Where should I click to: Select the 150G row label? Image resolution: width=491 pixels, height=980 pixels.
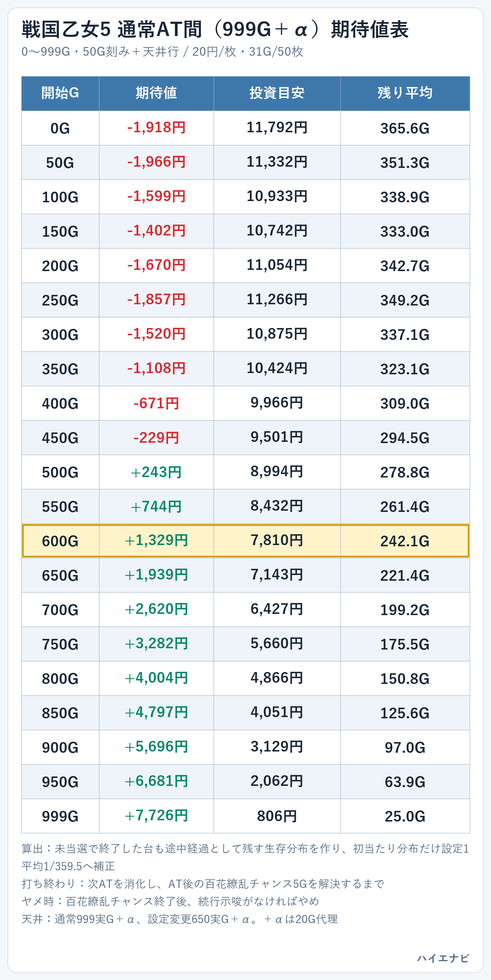click(60, 231)
